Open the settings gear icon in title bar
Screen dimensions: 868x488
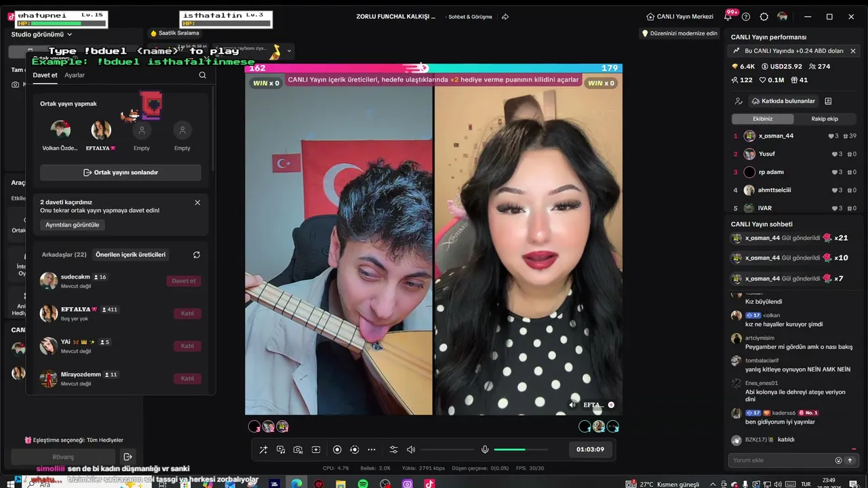pos(764,16)
